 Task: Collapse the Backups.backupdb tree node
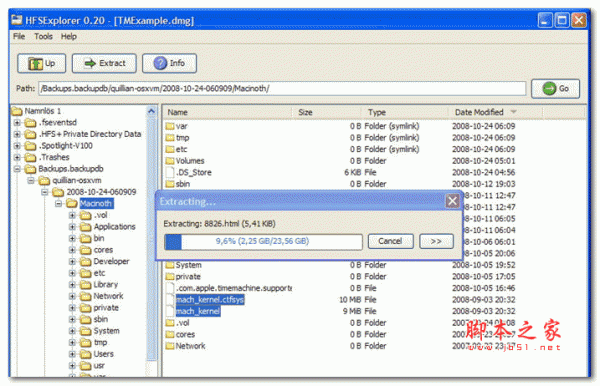point(17,169)
